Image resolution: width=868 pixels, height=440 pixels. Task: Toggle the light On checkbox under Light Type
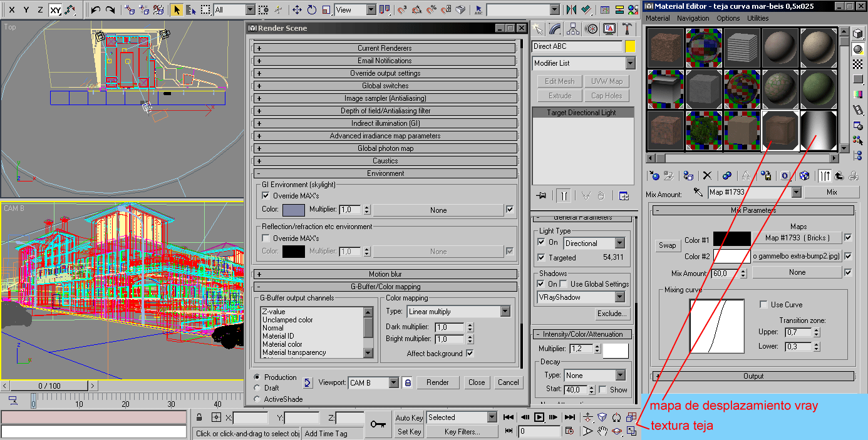(542, 242)
